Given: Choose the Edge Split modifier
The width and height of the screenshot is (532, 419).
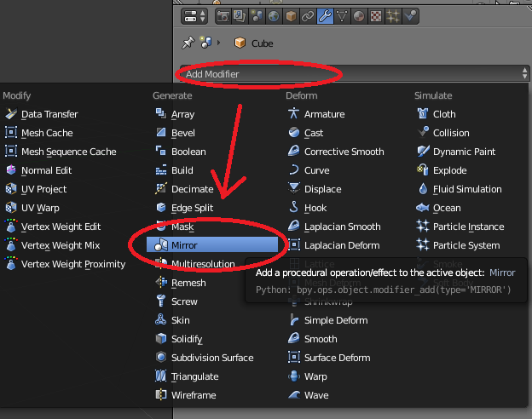Looking at the screenshot, I should point(184,208).
